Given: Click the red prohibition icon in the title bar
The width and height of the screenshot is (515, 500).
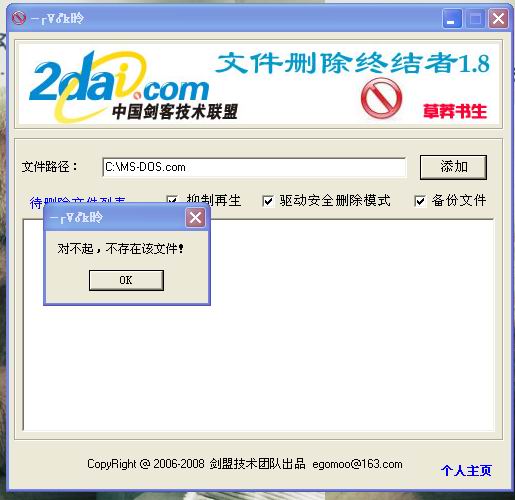Looking at the screenshot, I should pos(19,18).
